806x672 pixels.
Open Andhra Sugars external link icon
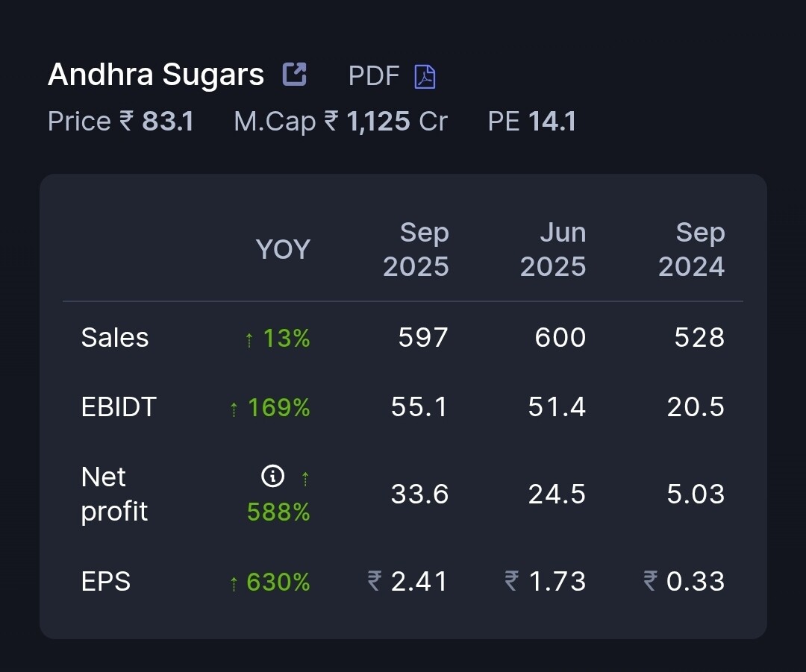(x=295, y=75)
